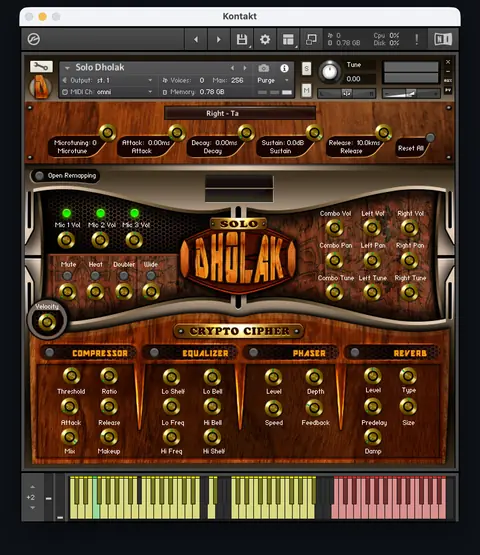Click the reverb Damp knob
480x555 pixels.
coord(373,437)
